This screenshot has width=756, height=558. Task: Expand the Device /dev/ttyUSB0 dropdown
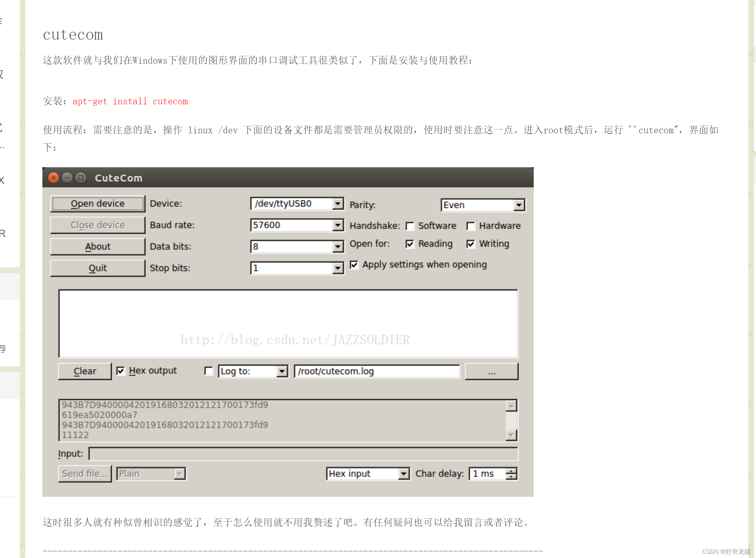338,204
